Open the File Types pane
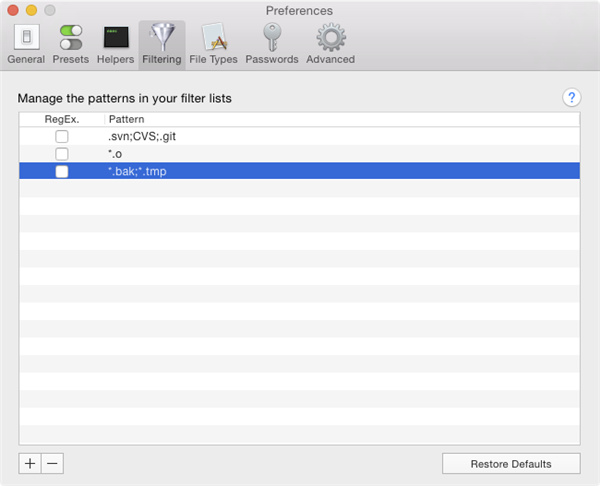The height and width of the screenshot is (486, 600). tap(213, 44)
